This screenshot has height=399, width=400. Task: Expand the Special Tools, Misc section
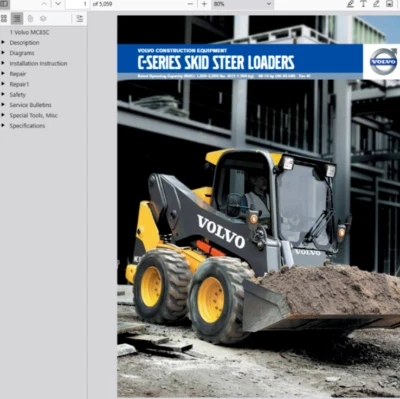click(3, 115)
